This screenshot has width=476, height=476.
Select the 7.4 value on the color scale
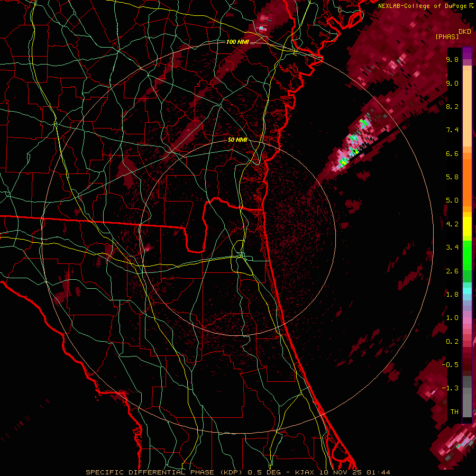click(452, 130)
